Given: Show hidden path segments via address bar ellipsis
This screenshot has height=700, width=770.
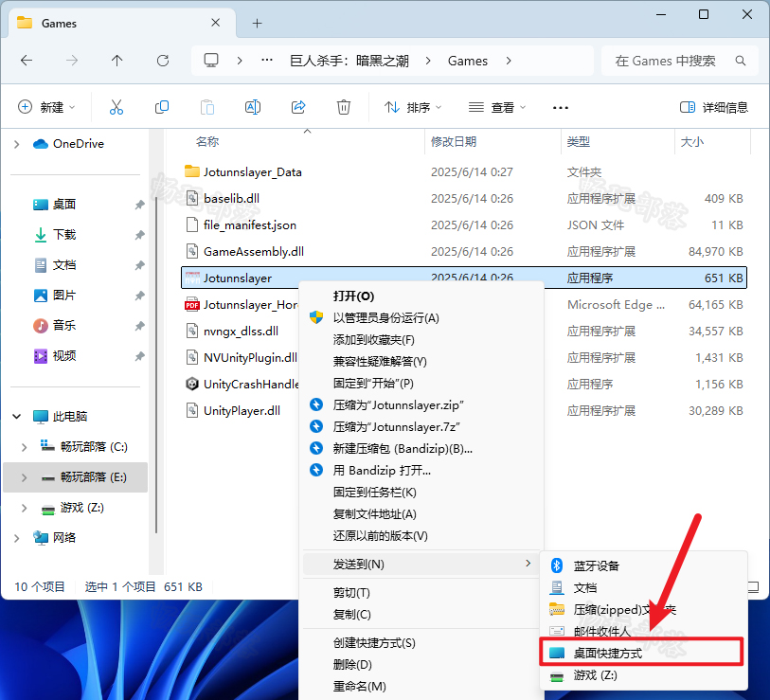Looking at the screenshot, I should pyautogui.click(x=267, y=61).
